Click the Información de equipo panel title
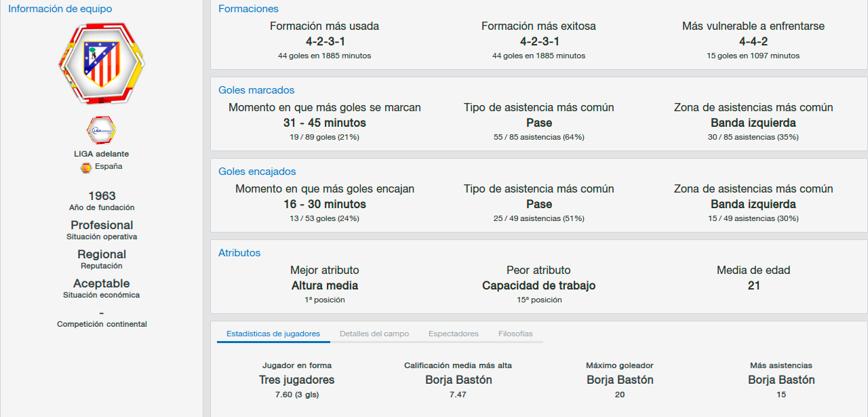The height and width of the screenshot is (417, 868). (60, 9)
